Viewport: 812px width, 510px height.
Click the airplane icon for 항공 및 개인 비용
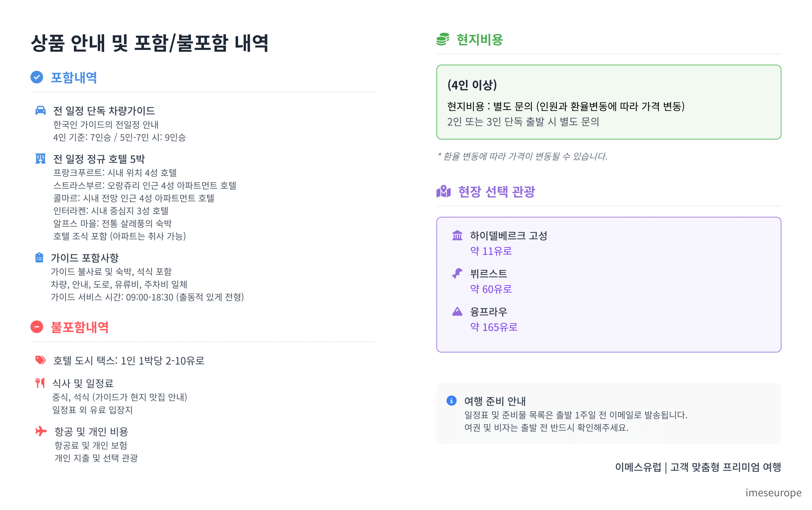coord(41,431)
